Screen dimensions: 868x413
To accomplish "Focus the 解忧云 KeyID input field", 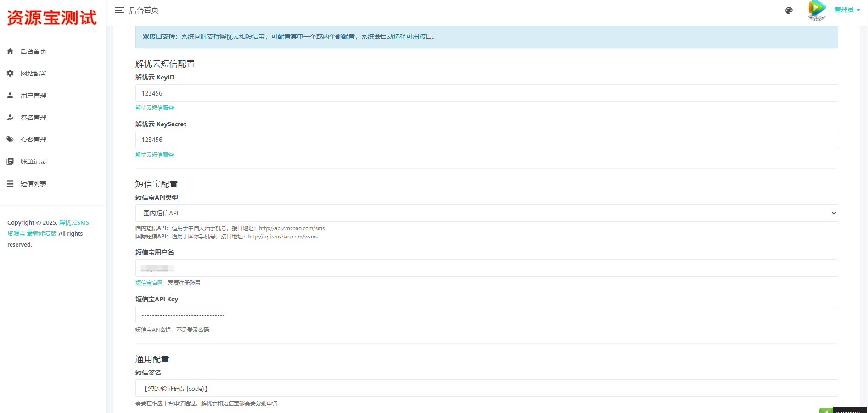I will (487, 93).
